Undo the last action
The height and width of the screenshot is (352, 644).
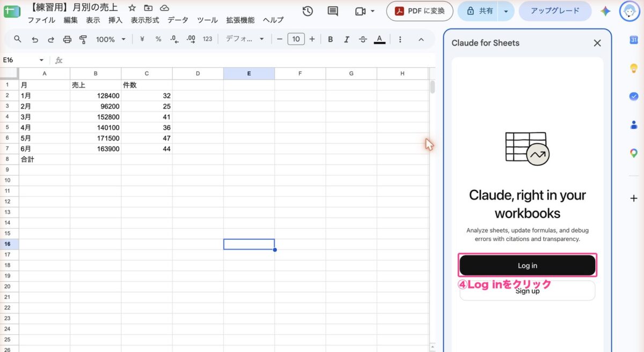(x=35, y=39)
